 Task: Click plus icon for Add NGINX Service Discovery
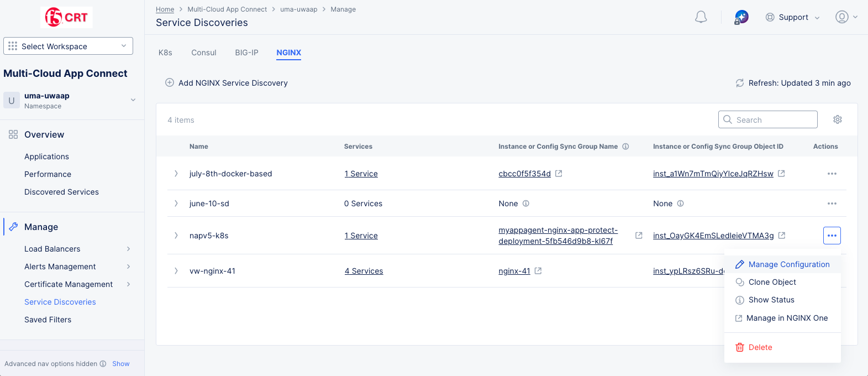tap(170, 83)
